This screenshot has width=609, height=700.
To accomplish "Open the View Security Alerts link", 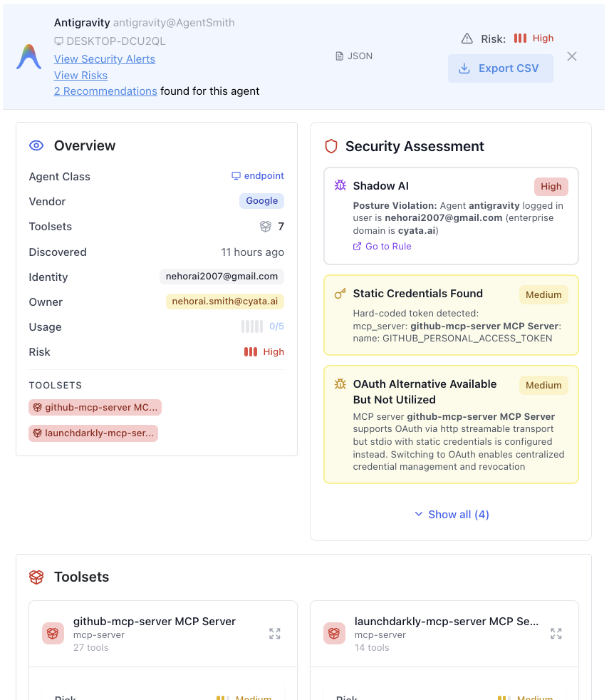I will [x=105, y=59].
